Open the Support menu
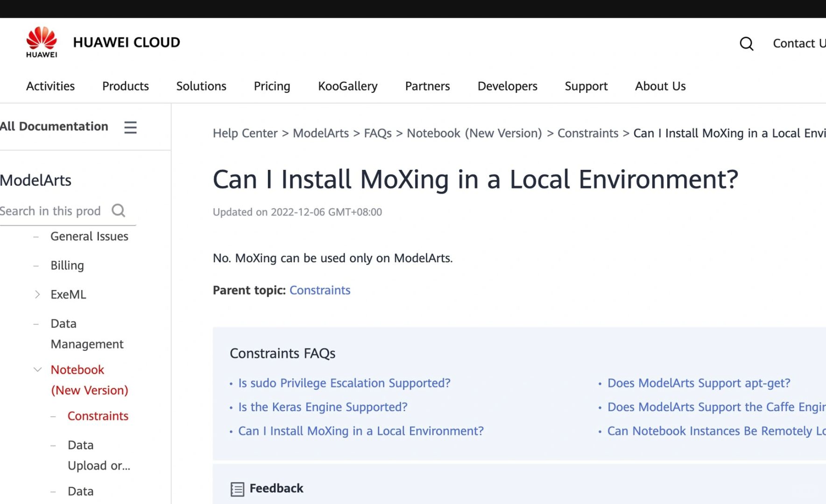This screenshot has height=504, width=826. pyautogui.click(x=586, y=86)
